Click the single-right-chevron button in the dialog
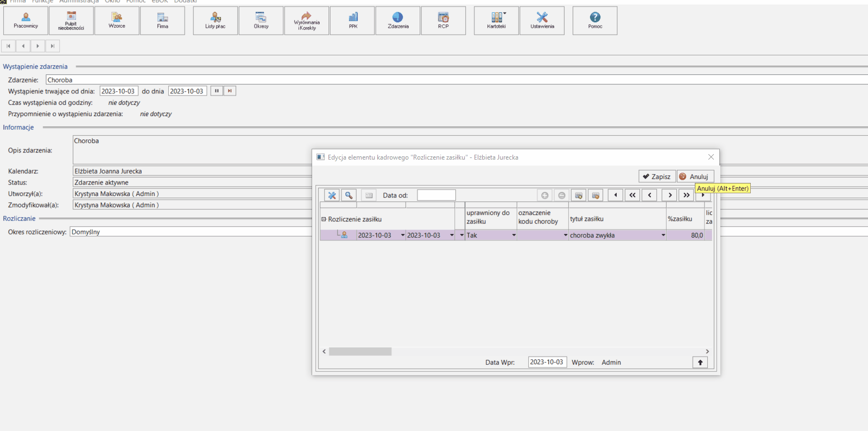 (670, 195)
